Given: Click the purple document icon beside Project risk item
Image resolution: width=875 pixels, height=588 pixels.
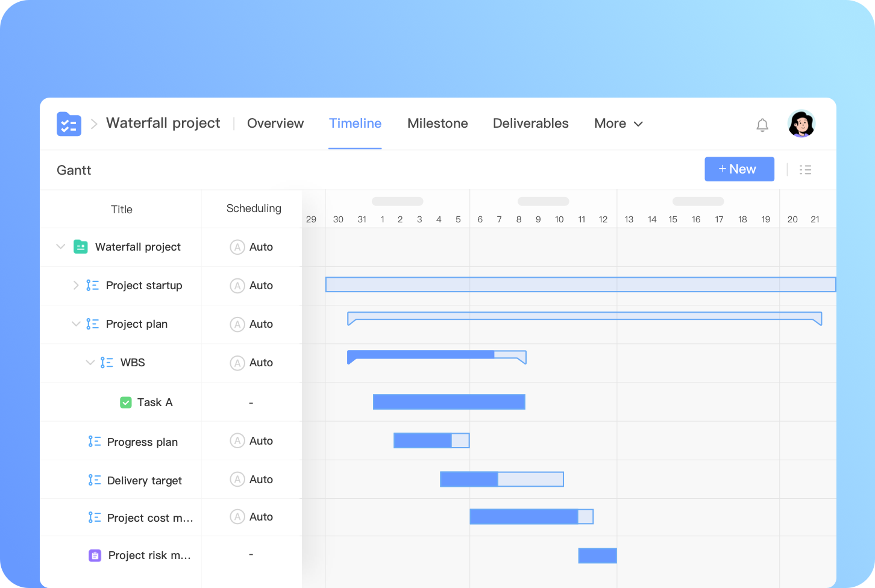Looking at the screenshot, I should pos(95,555).
